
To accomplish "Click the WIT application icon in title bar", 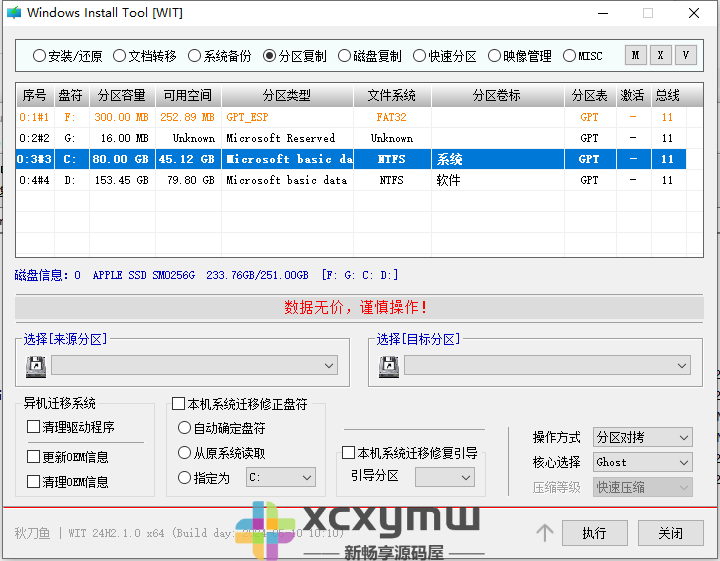I will point(14,12).
